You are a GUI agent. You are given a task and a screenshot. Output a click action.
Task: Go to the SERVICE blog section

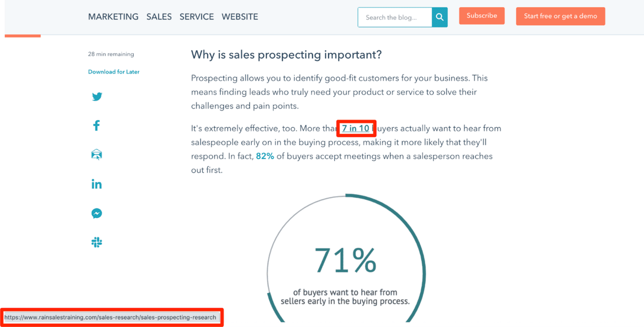pos(196,17)
